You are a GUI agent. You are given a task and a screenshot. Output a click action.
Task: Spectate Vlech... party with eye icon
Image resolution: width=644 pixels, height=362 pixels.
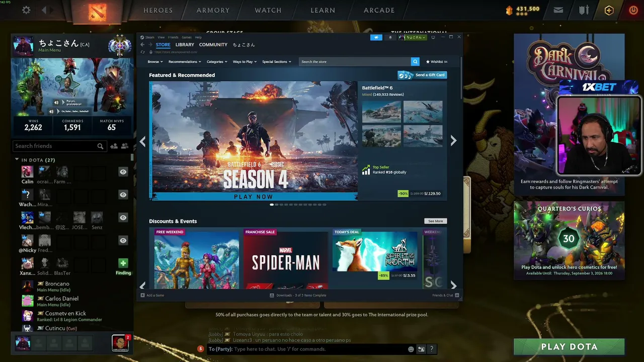pos(123,217)
